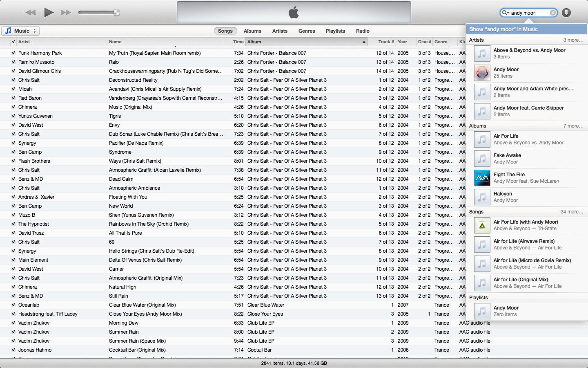The height and width of the screenshot is (368, 588).
Task: Select song Morning Dew
Action: point(123,323)
